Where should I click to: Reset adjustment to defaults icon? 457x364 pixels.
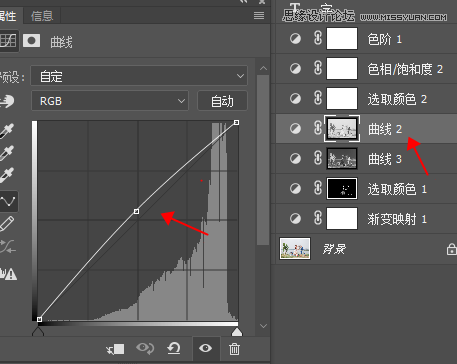point(174,348)
